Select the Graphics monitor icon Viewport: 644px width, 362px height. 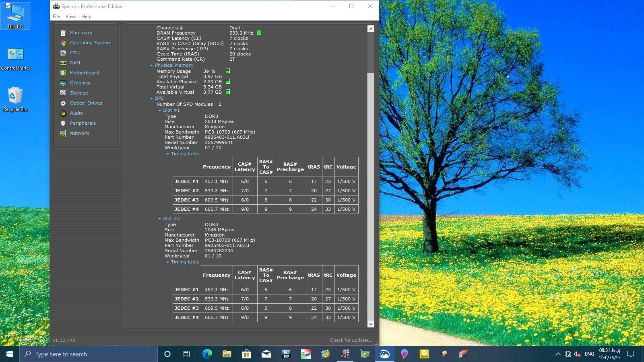[63, 83]
